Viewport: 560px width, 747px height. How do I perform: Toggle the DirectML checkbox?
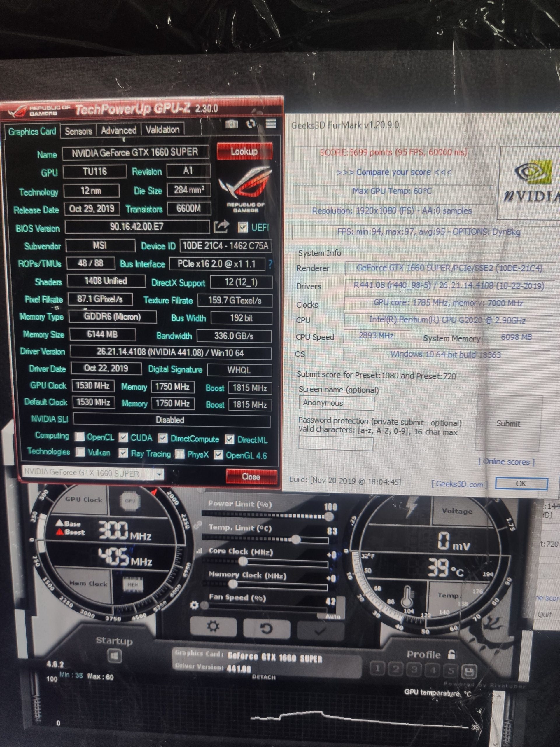[230, 439]
